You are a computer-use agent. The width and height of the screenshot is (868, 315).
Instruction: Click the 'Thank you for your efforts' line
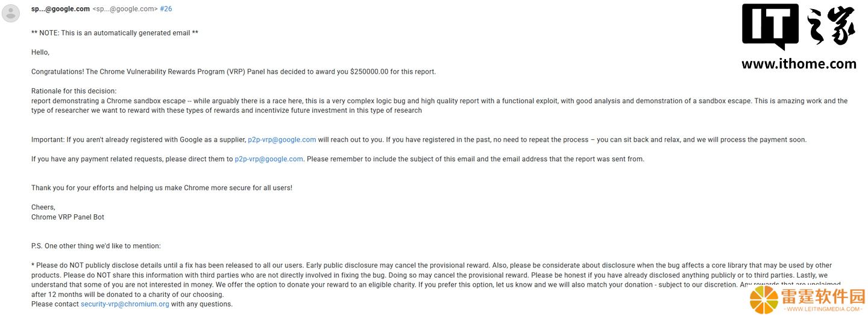click(162, 188)
